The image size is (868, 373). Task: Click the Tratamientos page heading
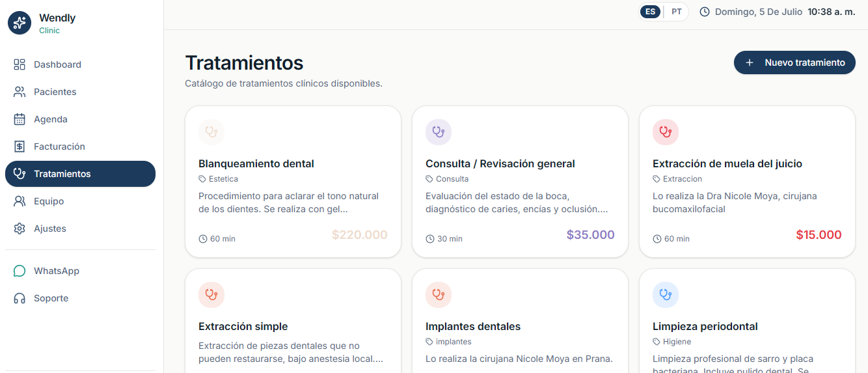click(244, 63)
